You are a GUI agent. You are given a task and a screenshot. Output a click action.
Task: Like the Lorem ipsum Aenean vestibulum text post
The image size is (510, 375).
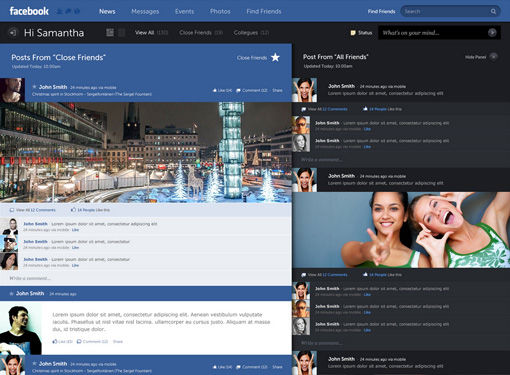click(x=62, y=341)
